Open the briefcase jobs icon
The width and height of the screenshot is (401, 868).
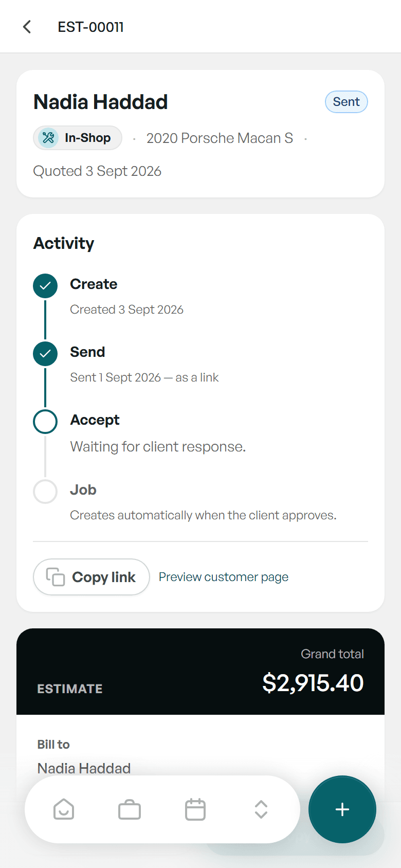[130, 809]
